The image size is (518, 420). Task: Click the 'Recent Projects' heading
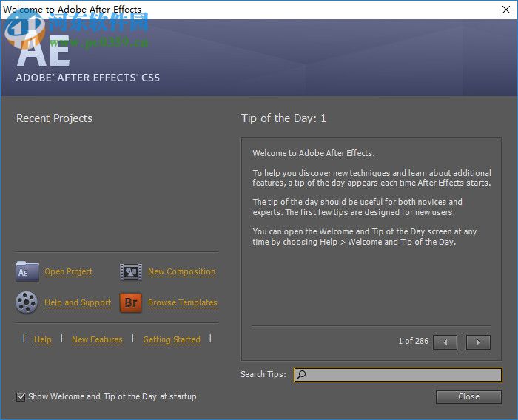(x=54, y=118)
